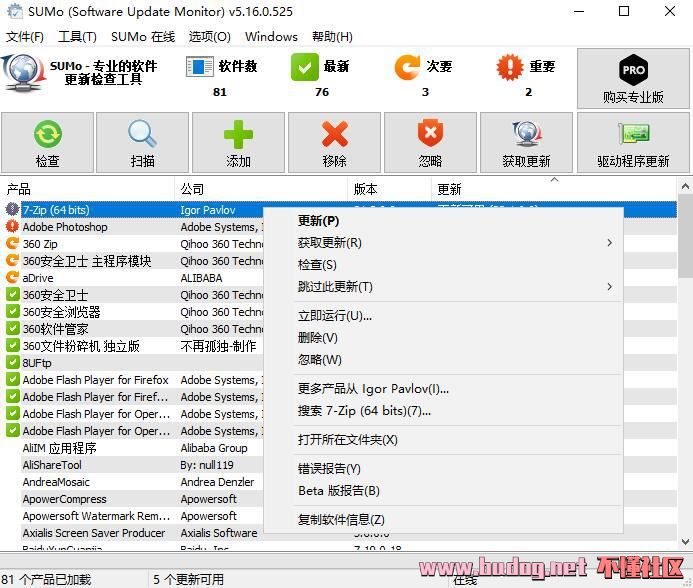Click the green check icon beside 360文件粉碎机 独立版
Image resolution: width=693 pixels, height=588 pixels.
coord(12,345)
